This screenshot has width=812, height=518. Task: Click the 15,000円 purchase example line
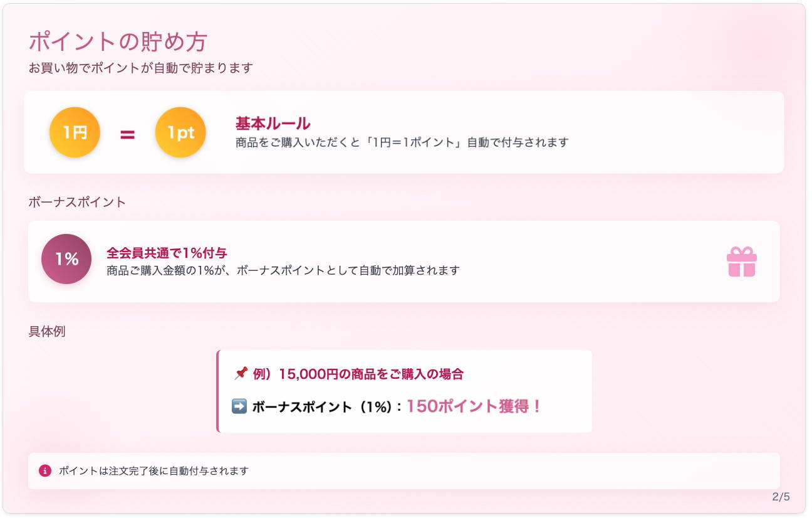coord(358,374)
